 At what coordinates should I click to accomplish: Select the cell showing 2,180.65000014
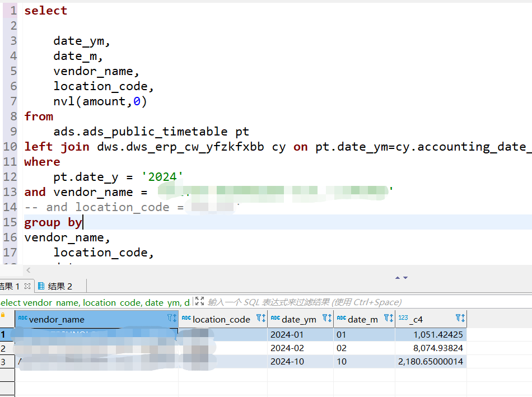pyautogui.click(x=431, y=361)
